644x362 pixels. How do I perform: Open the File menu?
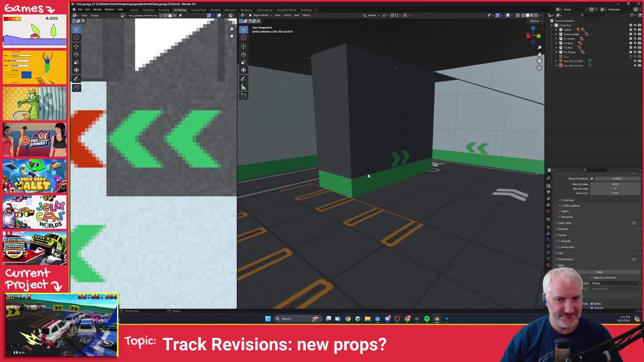[x=80, y=9]
